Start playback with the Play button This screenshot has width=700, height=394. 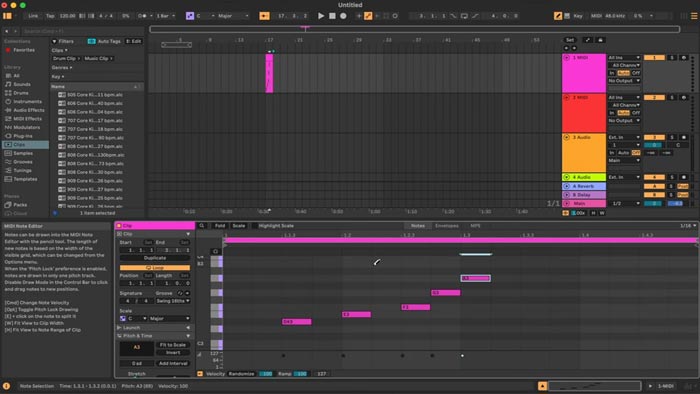pyautogui.click(x=321, y=16)
